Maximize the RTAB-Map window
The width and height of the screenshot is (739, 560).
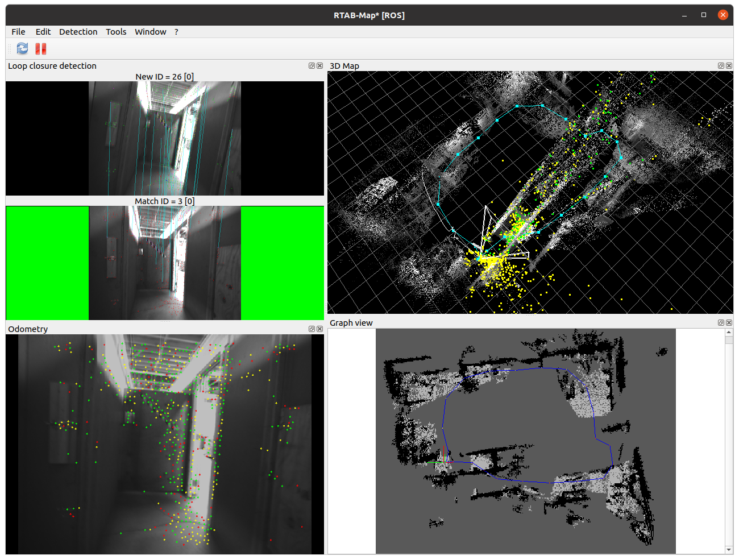pyautogui.click(x=704, y=15)
